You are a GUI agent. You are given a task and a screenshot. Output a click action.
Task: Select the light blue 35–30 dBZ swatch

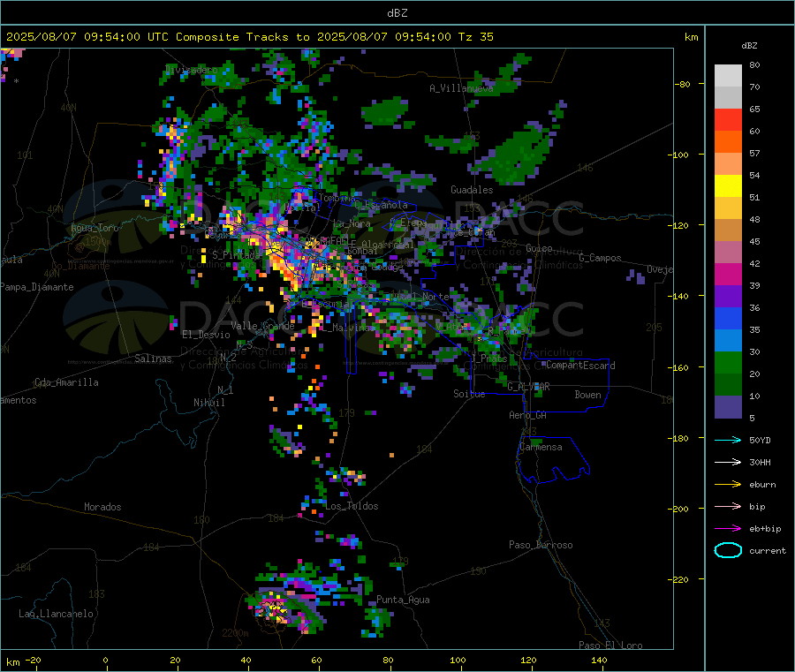pyautogui.click(x=728, y=341)
